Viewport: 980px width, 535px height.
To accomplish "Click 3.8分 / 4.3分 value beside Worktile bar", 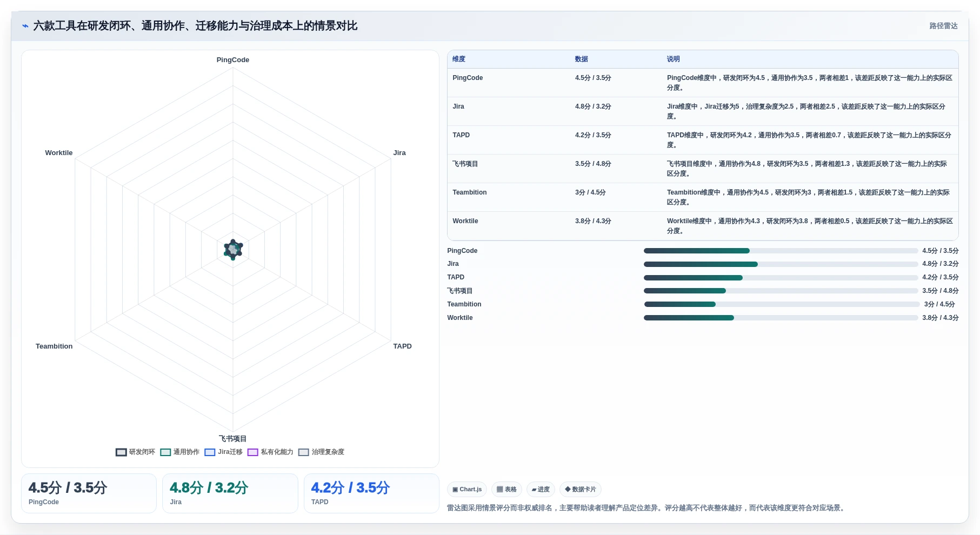I will coord(941,318).
